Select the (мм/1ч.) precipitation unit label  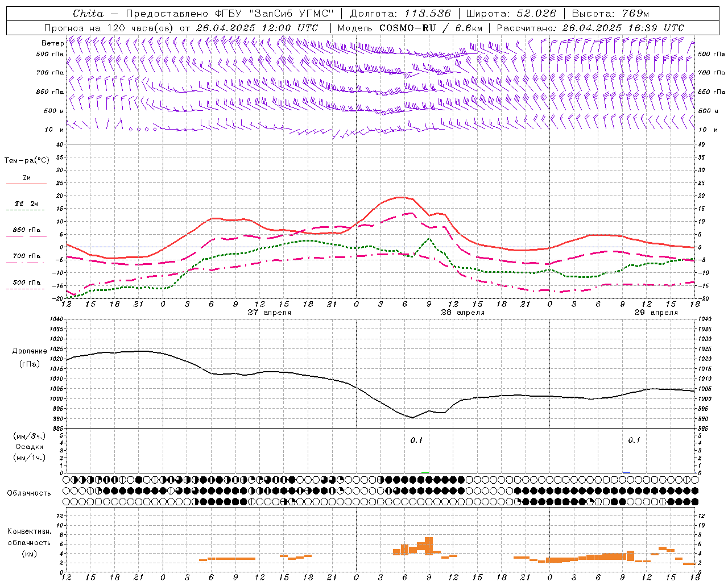coord(30,458)
